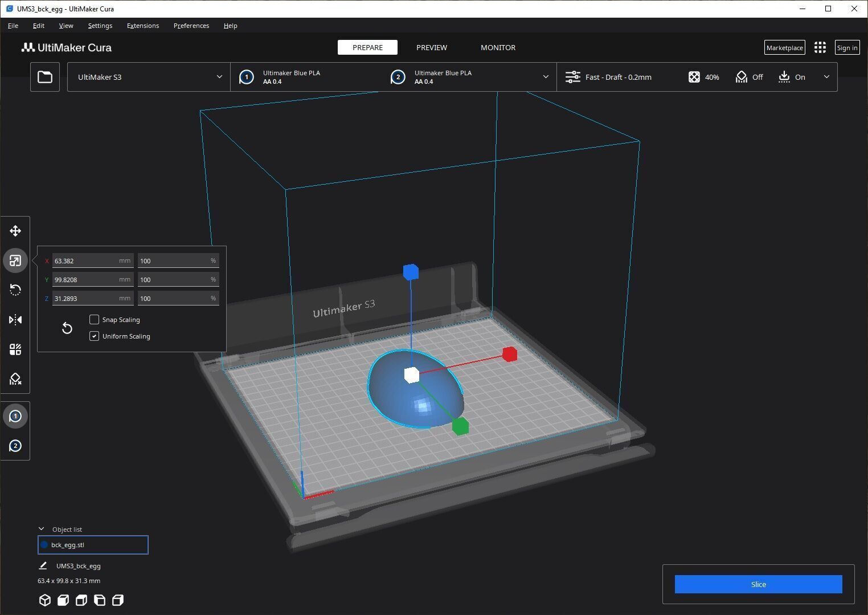Click the red X-axis scale handle

(x=510, y=354)
